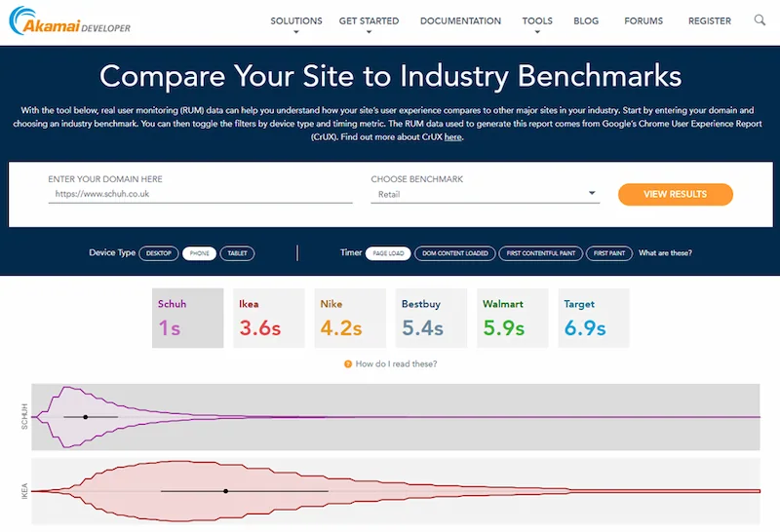Click the median dot on Ikea chart
780x532 pixels.
coord(226,491)
